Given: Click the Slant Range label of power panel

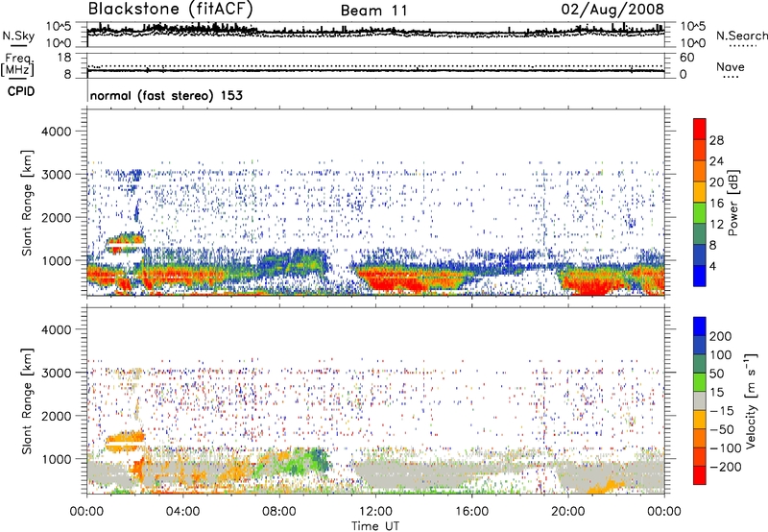Looking at the screenshot, I should tap(27, 203).
